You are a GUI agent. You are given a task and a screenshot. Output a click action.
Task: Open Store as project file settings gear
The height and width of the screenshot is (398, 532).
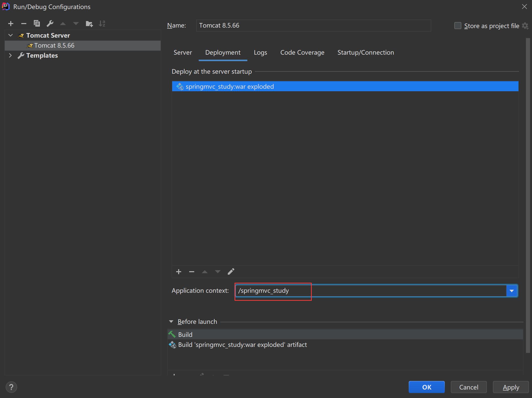(x=525, y=26)
